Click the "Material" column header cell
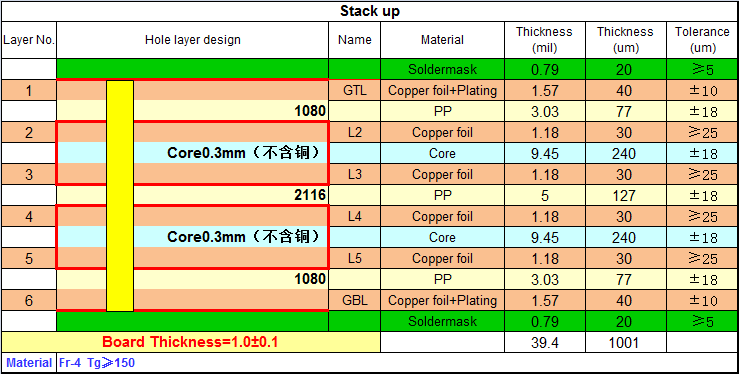 pyautogui.click(x=442, y=40)
